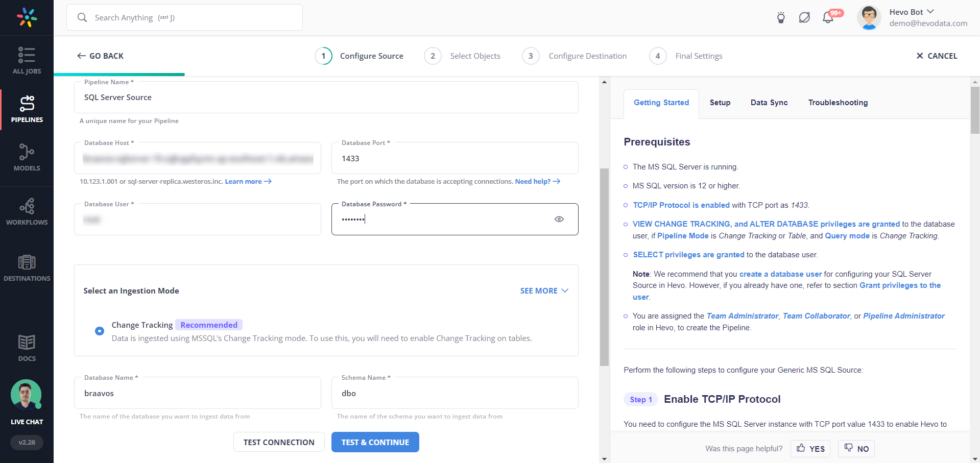Expand SEE MORE ingestion modes

tap(544, 290)
